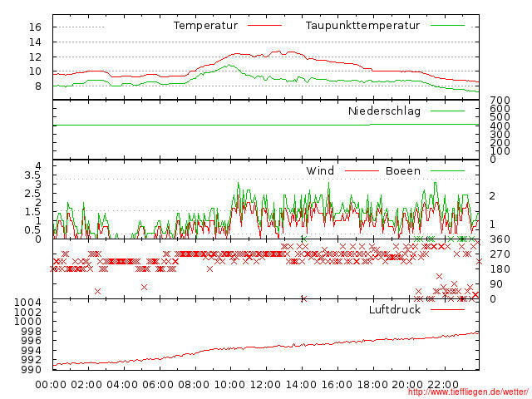Click the 02:00 time axis label
Screen dimensions: 532x399
pyautogui.click(x=86, y=385)
